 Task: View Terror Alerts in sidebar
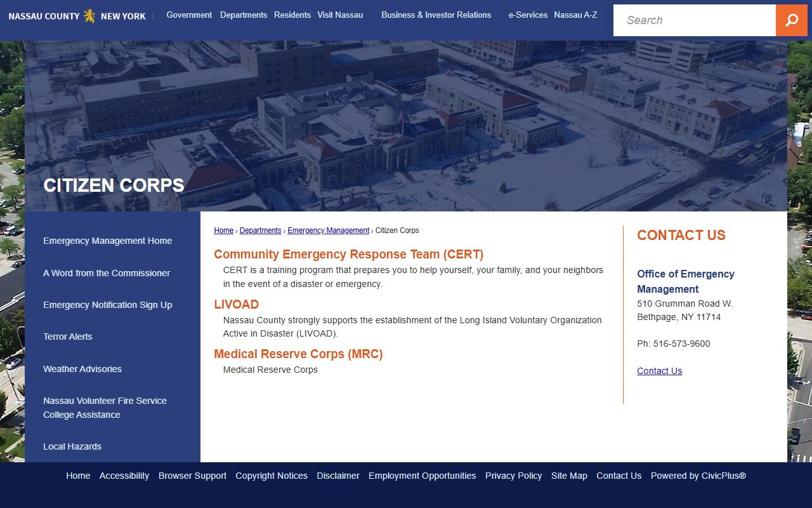click(x=67, y=337)
